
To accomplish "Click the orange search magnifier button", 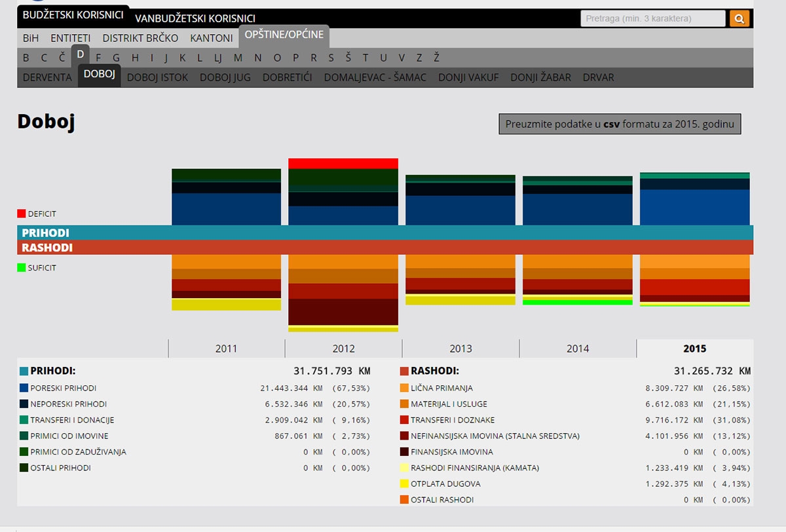I will click(739, 19).
